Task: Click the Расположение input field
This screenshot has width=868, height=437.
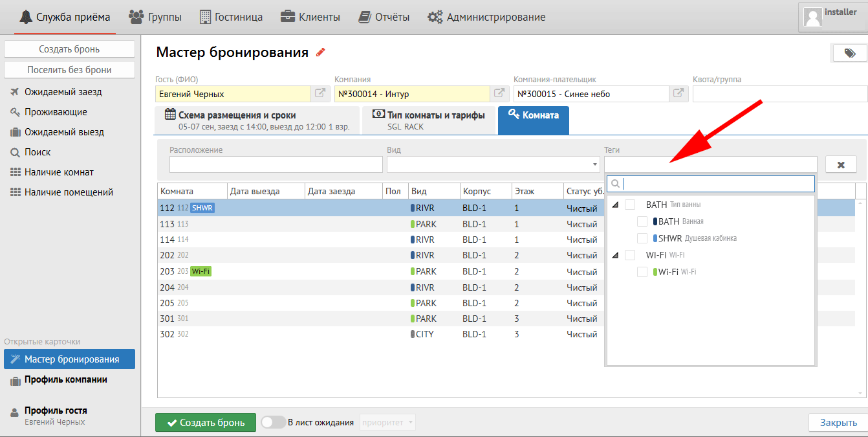Action: (x=276, y=164)
